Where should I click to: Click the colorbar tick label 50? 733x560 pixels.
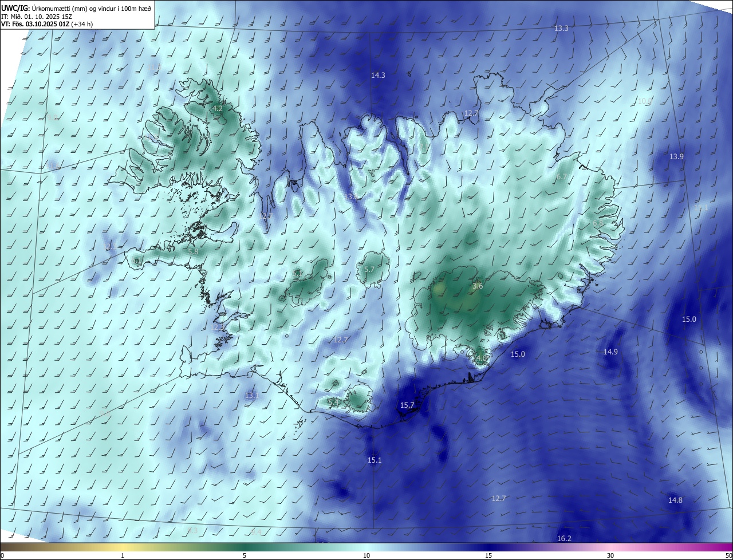pyautogui.click(x=728, y=555)
